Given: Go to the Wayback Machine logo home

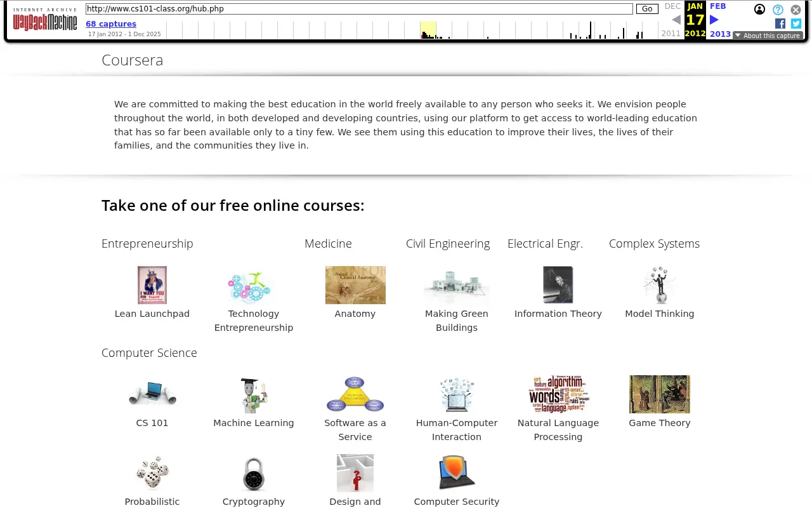Looking at the screenshot, I should coord(45,20).
